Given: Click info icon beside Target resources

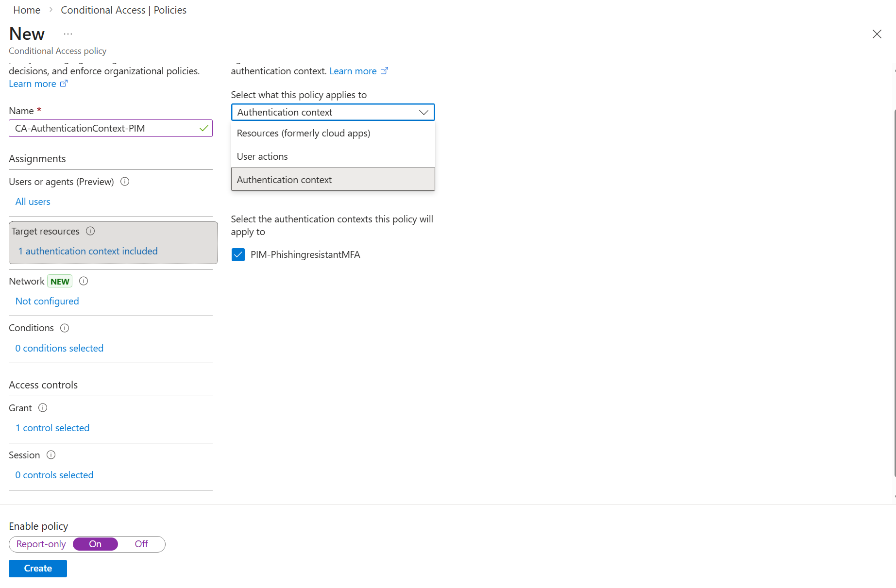Looking at the screenshot, I should click(90, 231).
